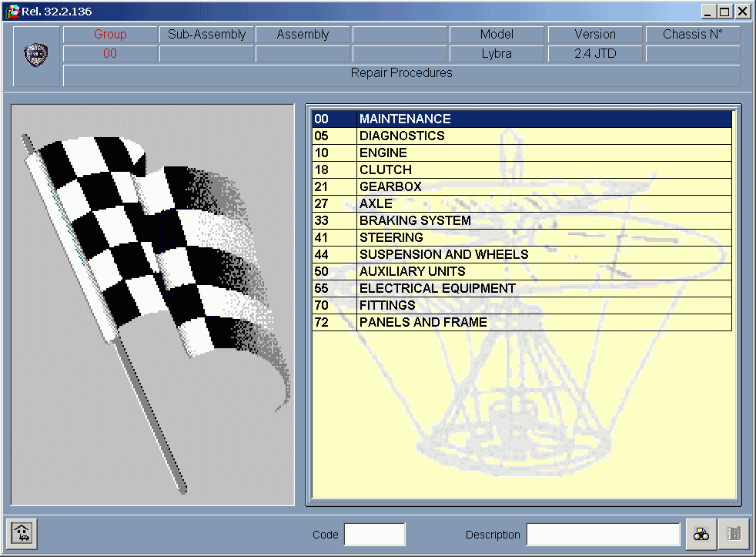Viewport: 756px width, 557px height.
Task: Click the checkered flag image
Action: (152, 305)
